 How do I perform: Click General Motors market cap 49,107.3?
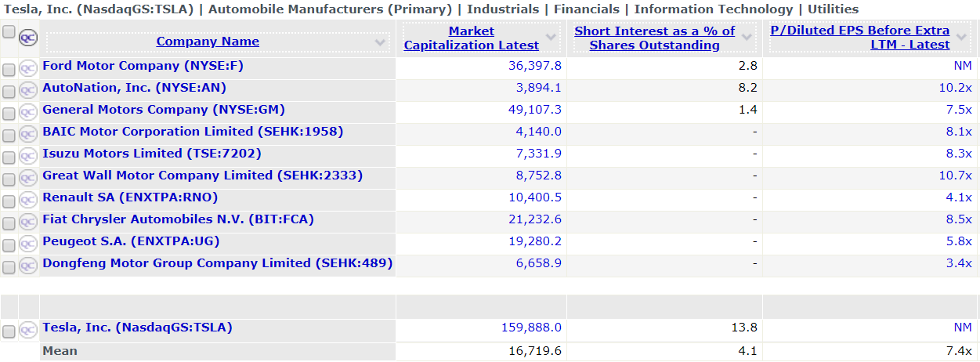tap(534, 110)
